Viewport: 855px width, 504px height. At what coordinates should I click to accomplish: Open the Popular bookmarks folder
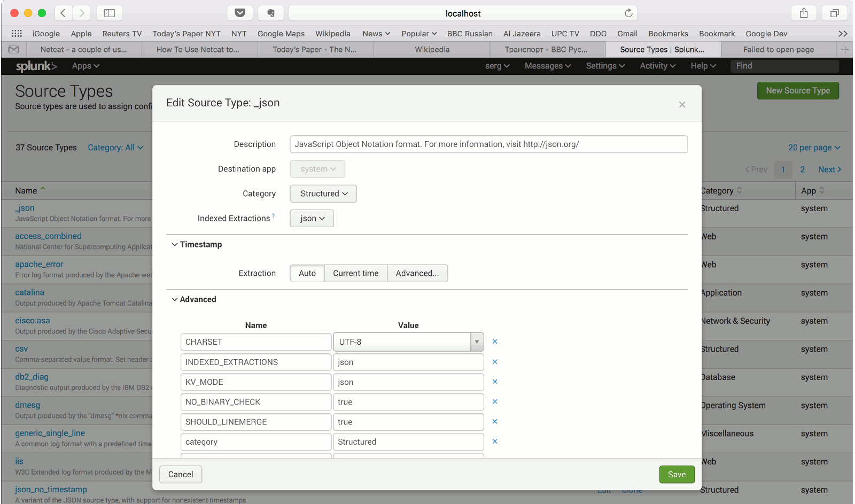click(x=419, y=34)
